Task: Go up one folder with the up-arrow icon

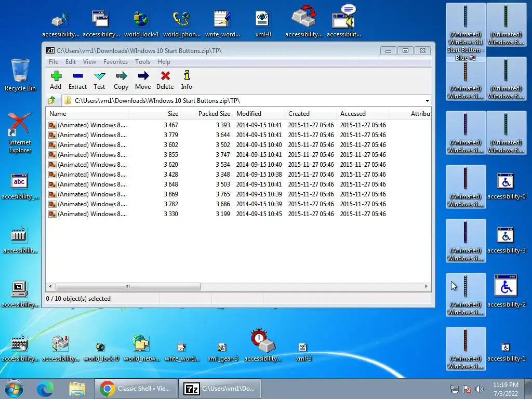Action: click(x=52, y=100)
